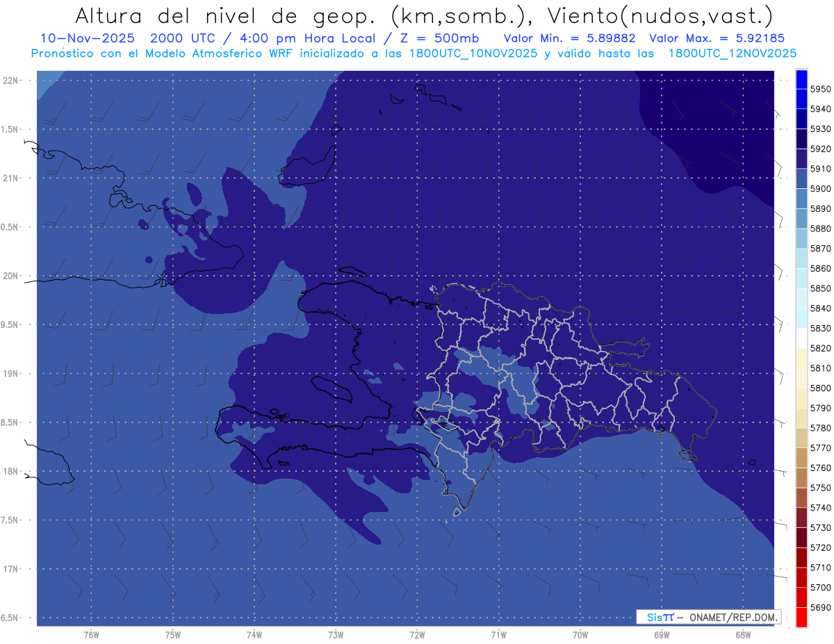
Task: Click the 5780 legend value
Action: pyautogui.click(x=820, y=428)
